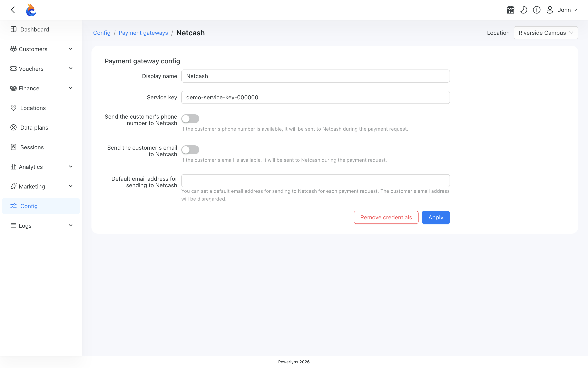Click the Vouchers ticket icon
The width and height of the screenshot is (588, 368).
click(x=13, y=69)
